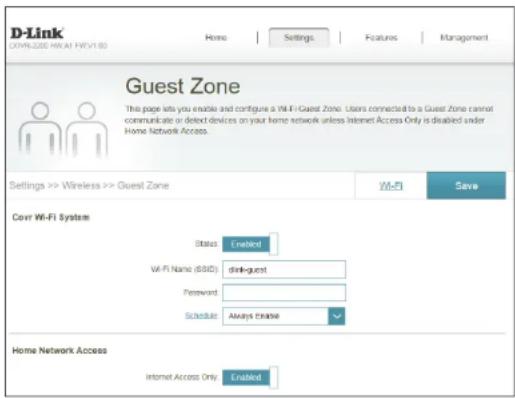The width and height of the screenshot is (515, 398).
Task: Click the Guest Zone page heading
Action: (183, 86)
